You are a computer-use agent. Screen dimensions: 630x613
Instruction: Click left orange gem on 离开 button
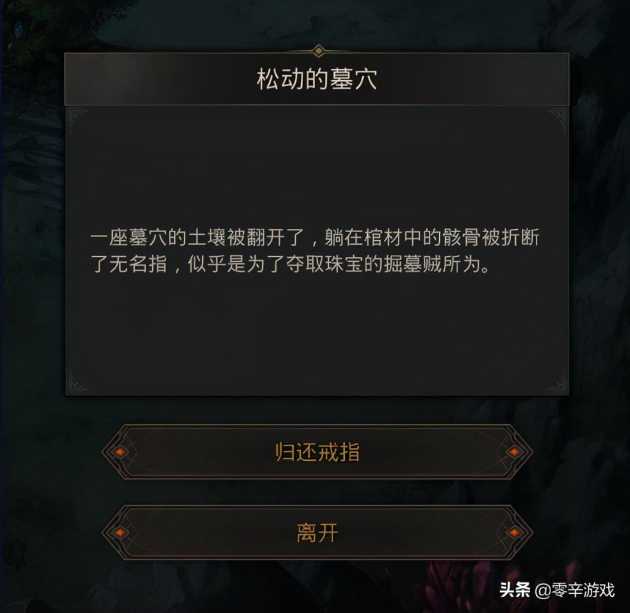[120, 533]
